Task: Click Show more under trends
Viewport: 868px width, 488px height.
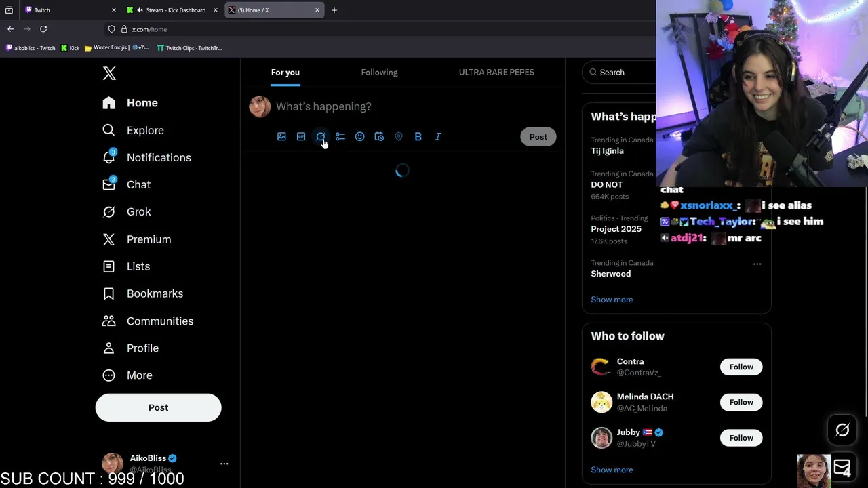Action: tap(612, 300)
